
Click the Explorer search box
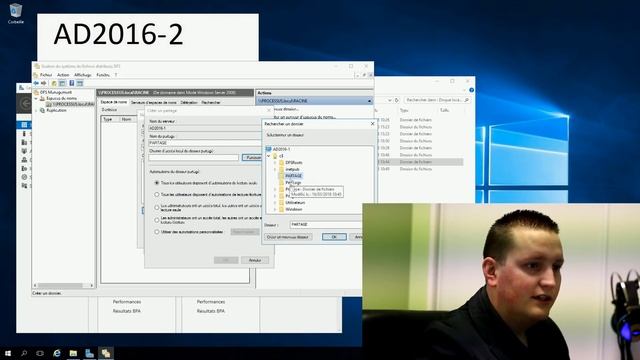tap(437, 100)
